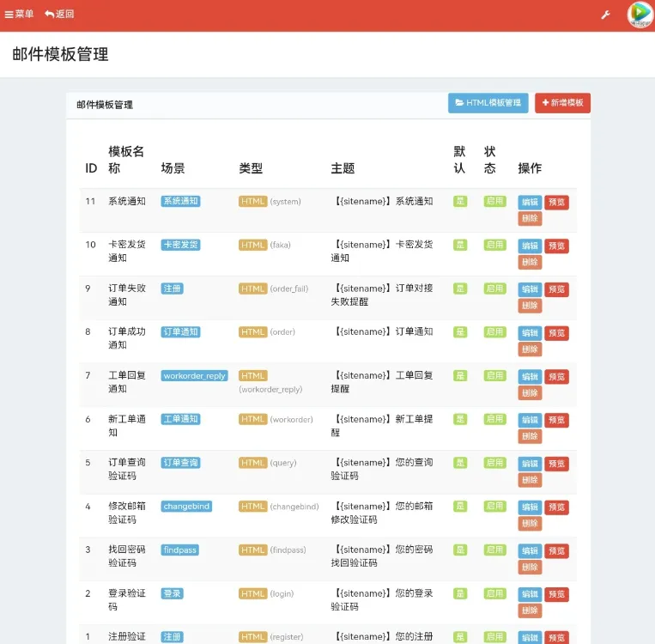Toggle 启用 status for 工单回复通知 row
This screenshot has height=644, width=655.
495,375
